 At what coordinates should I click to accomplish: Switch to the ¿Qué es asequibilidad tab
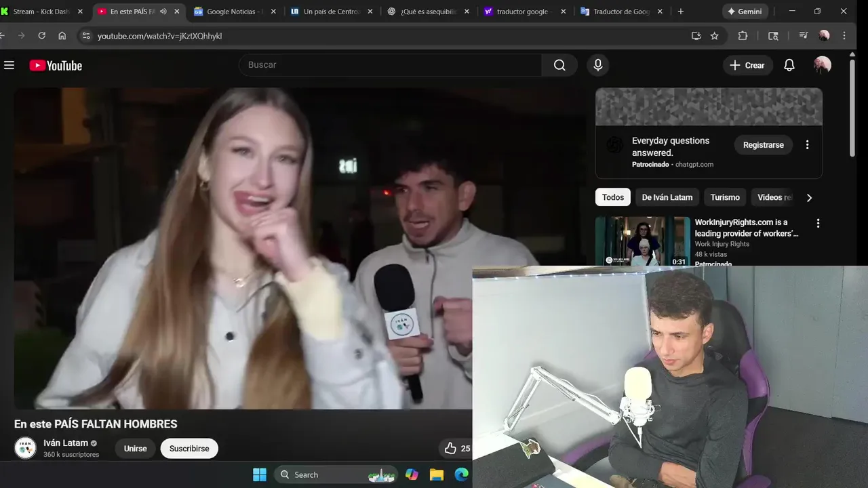point(429,12)
